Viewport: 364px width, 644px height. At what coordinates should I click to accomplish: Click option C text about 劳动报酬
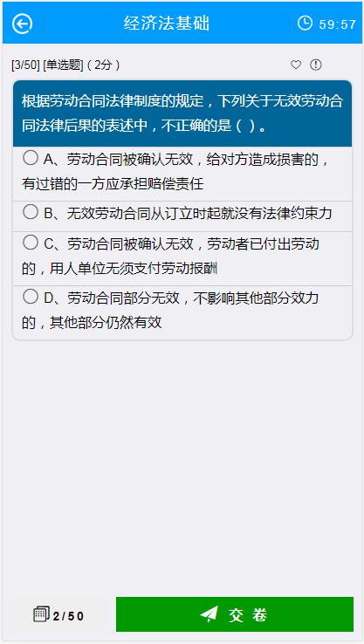pos(171,257)
